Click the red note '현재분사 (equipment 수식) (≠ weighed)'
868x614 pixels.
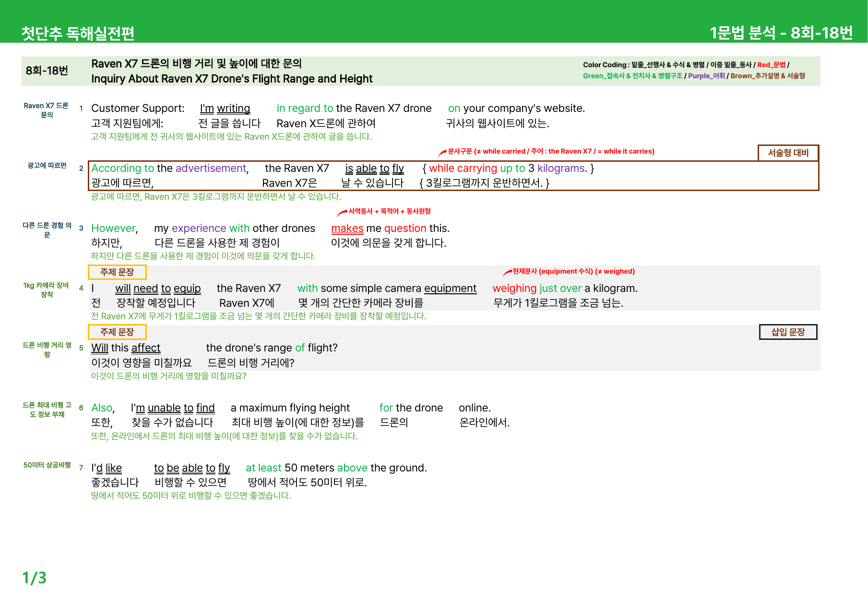(x=573, y=271)
